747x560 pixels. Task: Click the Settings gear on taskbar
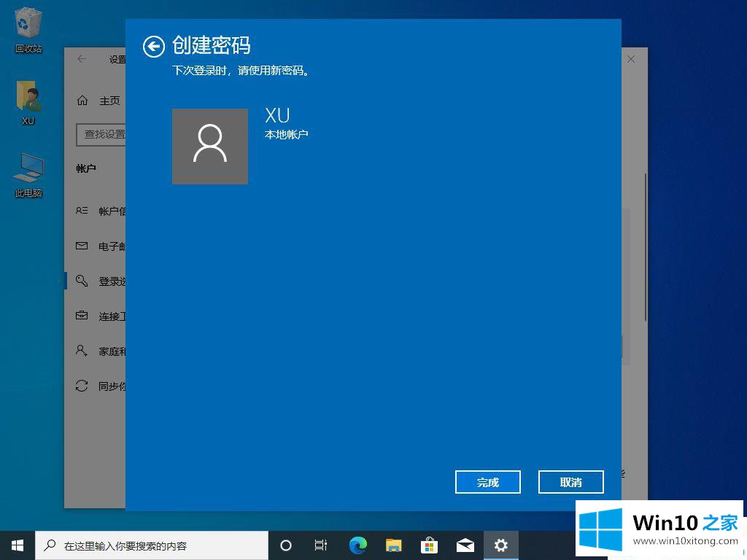click(x=500, y=545)
